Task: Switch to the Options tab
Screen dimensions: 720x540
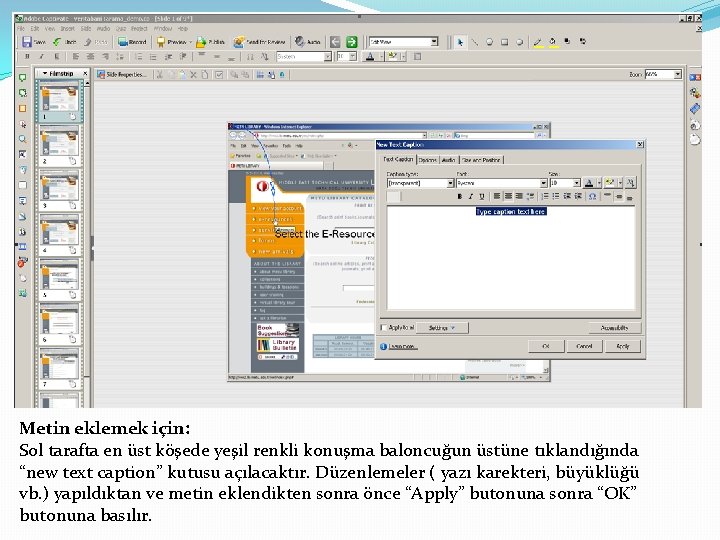Action: (427, 160)
